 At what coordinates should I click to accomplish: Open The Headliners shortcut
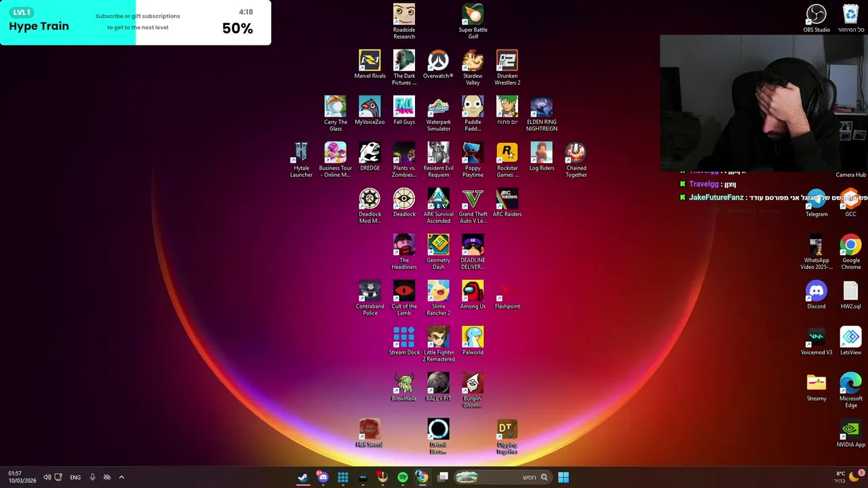(404, 251)
